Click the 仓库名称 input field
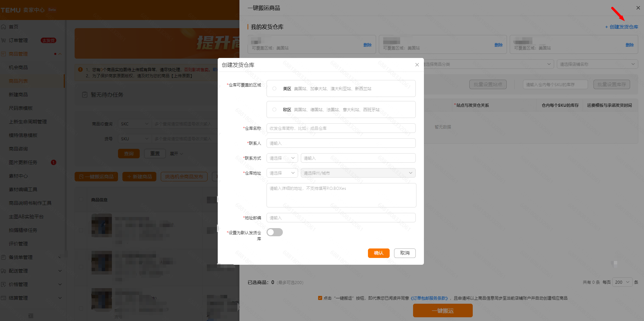The image size is (644, 321). (341, 128)
